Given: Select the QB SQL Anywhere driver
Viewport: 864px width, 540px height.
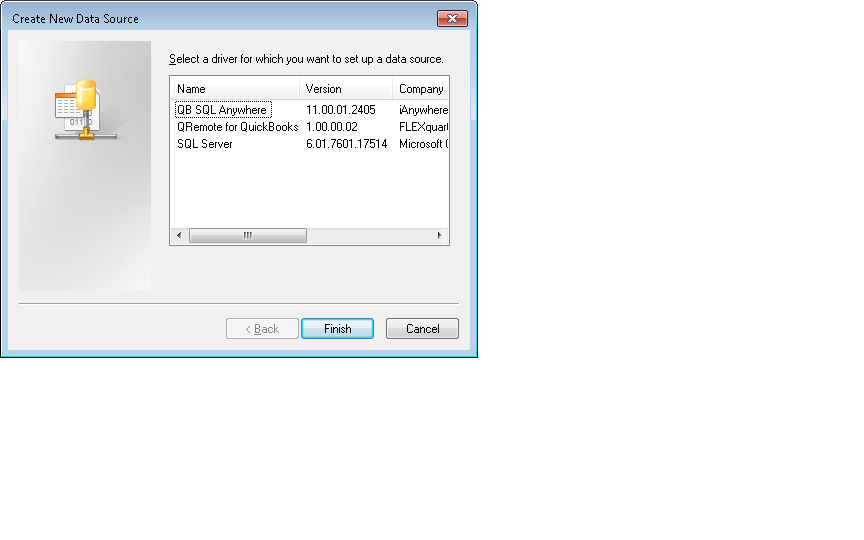Looking at the screenshot, I should (223, 110).
